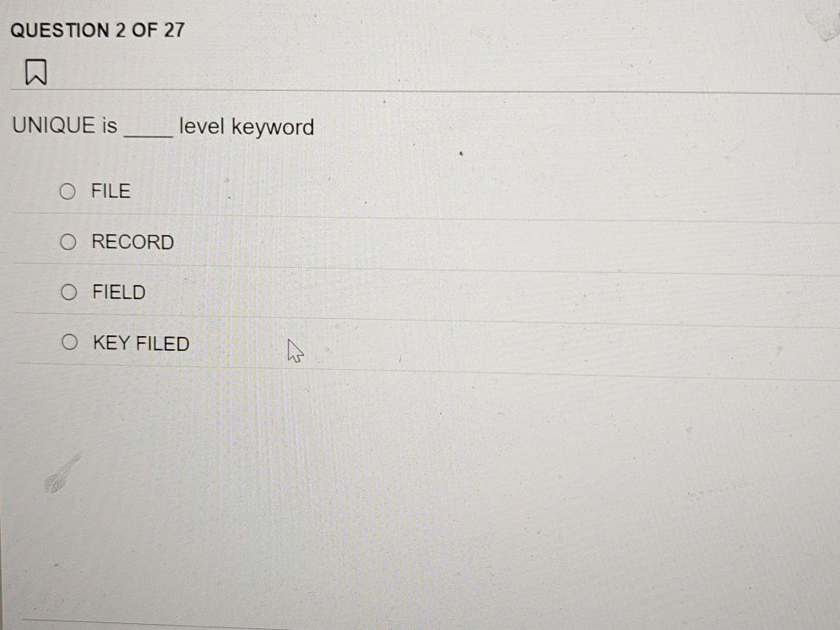The image size is (840, 630).
Task: Choose the KEY FILED answer option
Action: [x=68, y=342]
